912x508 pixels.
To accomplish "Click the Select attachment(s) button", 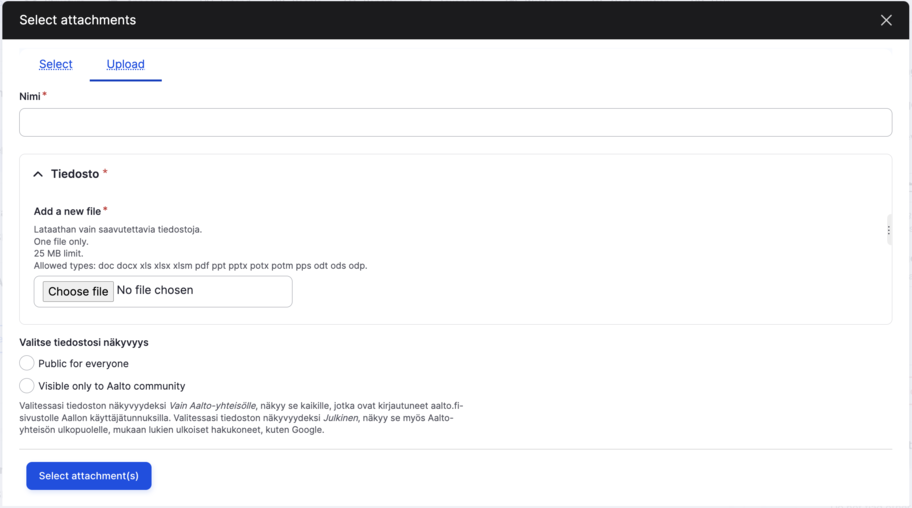I will [89, 476].
